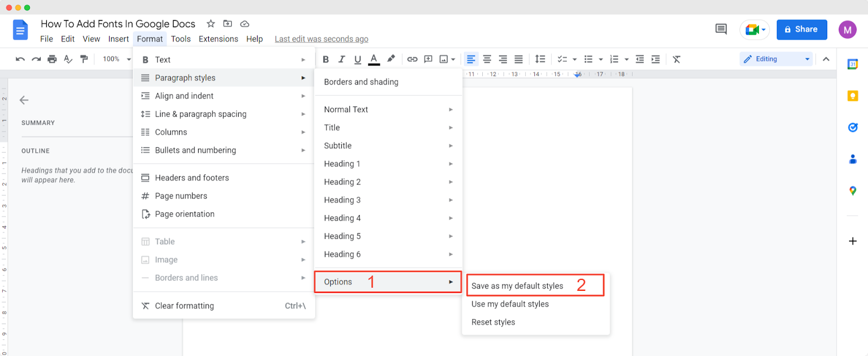Open Google Keep side panel icon
Screen dimensions: 868x356
pyautogui.click(x=852, y=96)
